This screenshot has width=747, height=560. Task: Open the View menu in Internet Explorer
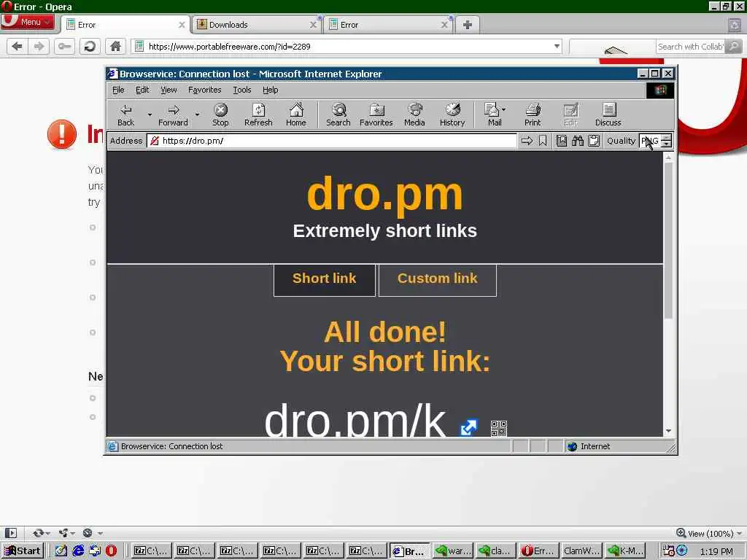(x=169, y=90)
